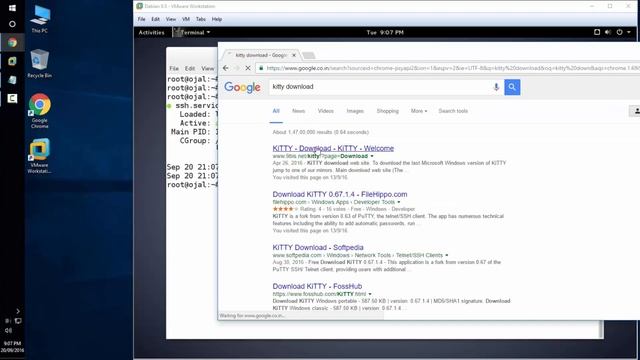The height and width of the screenshot is (360, 640).
Task: Open VMware View menu
Action: click(x=171, y=19)
